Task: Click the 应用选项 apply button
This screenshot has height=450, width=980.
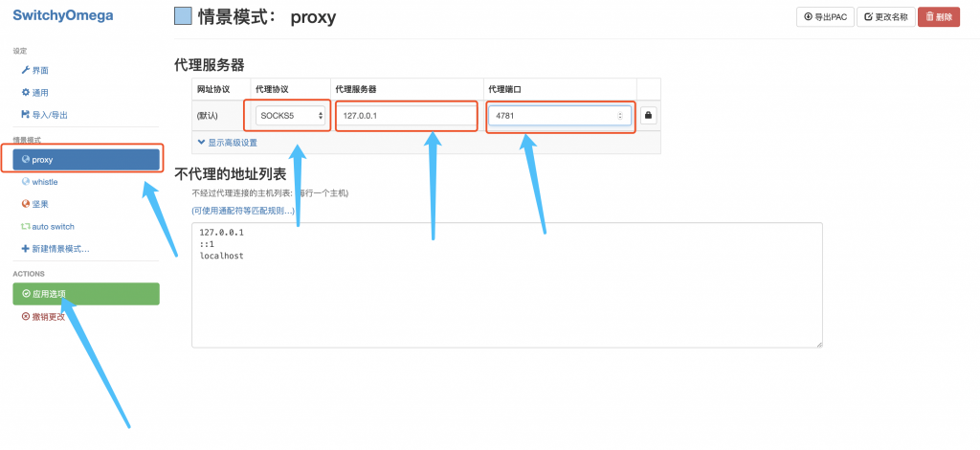Action: pos(86,294)
